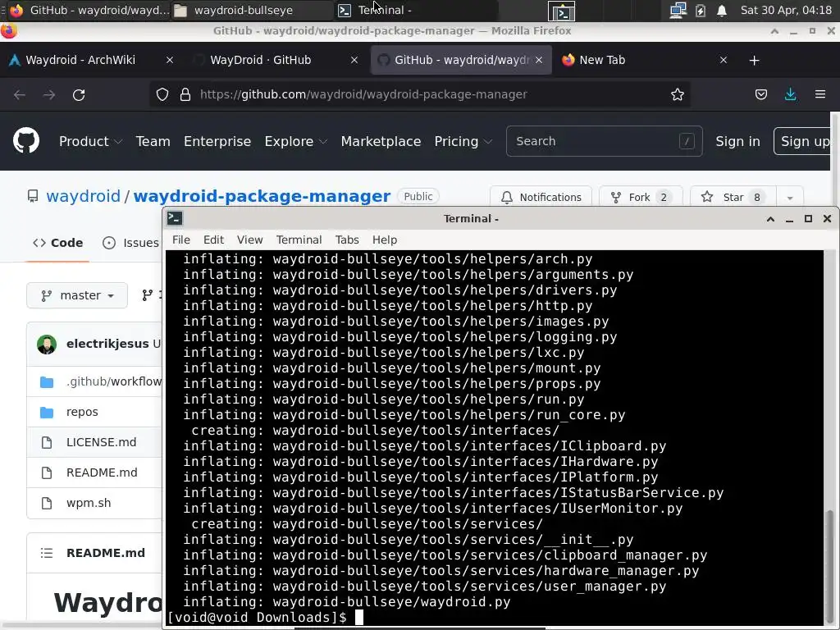Image resolution: width=840 pixels, height=630 pixels.
Task: Open the notification bell in system tray
Action: coord(722,10)
